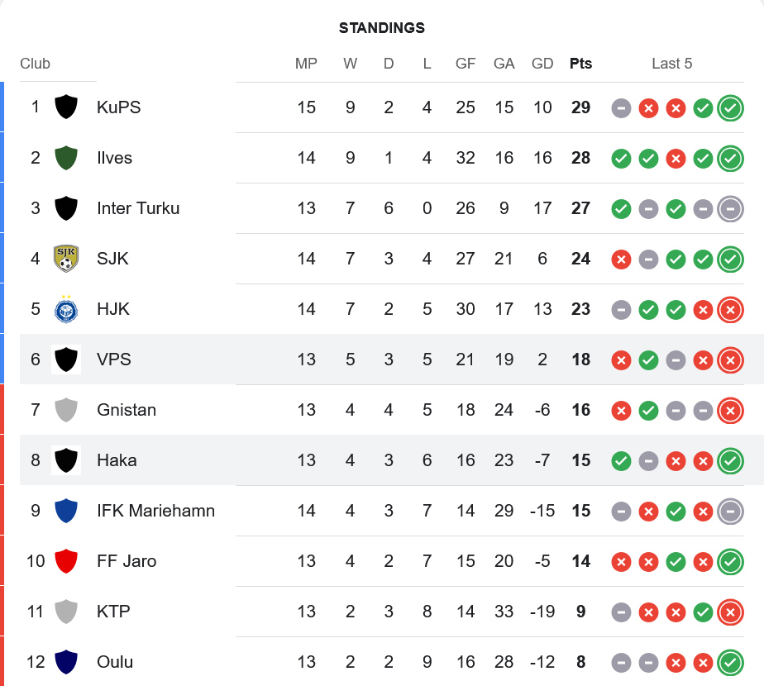
Task: Select the VPS row club name
Action: [114, 360]
